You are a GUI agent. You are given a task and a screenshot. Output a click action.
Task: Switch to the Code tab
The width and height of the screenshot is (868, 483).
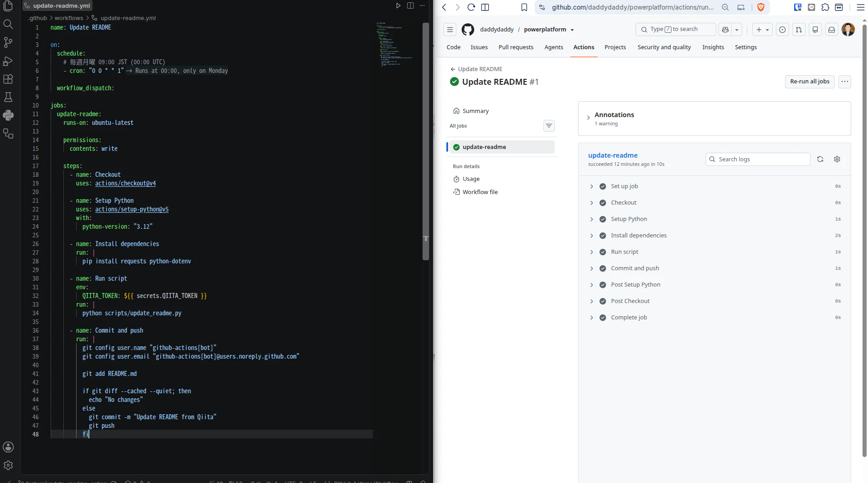pyautogui.click(x=454, y=47)
